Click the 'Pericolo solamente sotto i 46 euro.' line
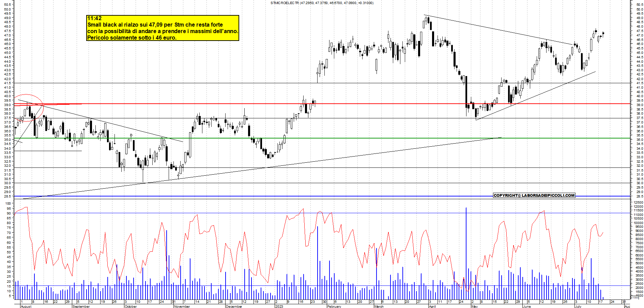Image resolution: width=644 pixels, height=308 pixels. coord(132,38)
